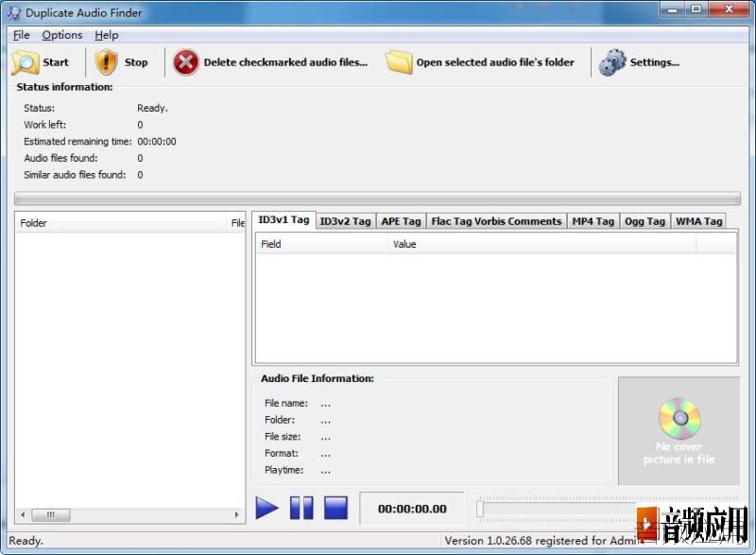Click the open folder icon in toolbar

(x=399, y=62)
